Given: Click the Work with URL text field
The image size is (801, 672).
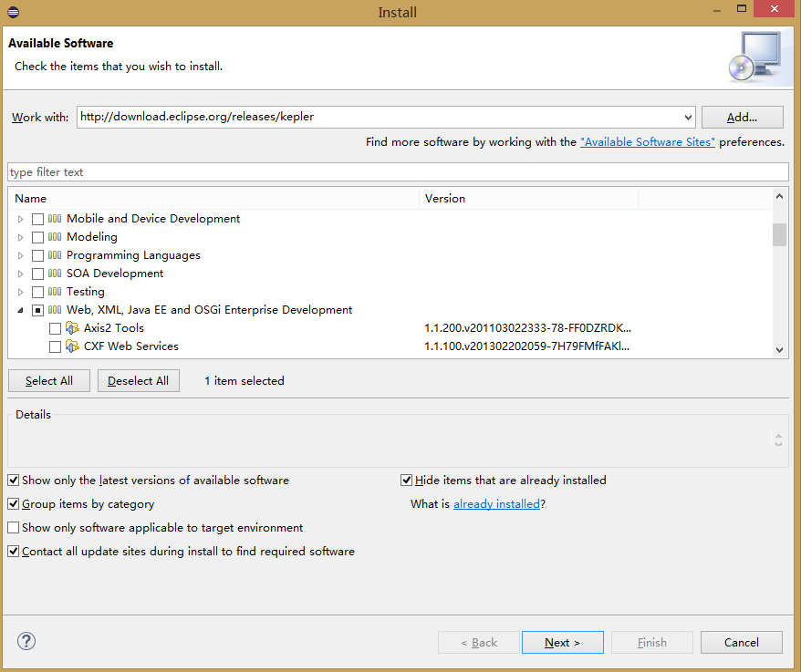Looking at the screenshot, I should (380, 117).
